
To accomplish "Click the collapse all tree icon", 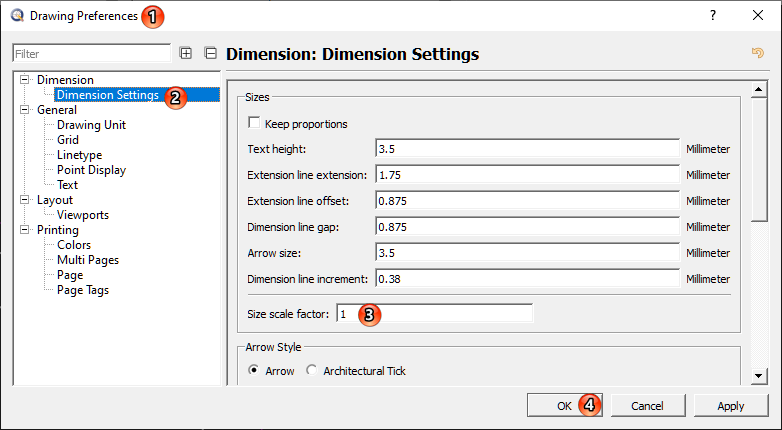I will click(x=210, y=53).
